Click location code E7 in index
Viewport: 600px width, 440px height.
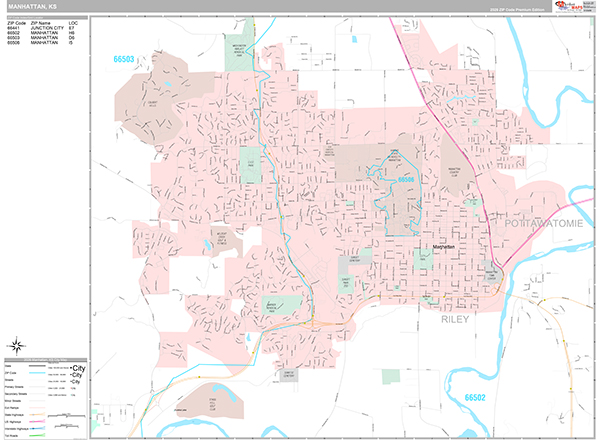(x=71, y=28)
